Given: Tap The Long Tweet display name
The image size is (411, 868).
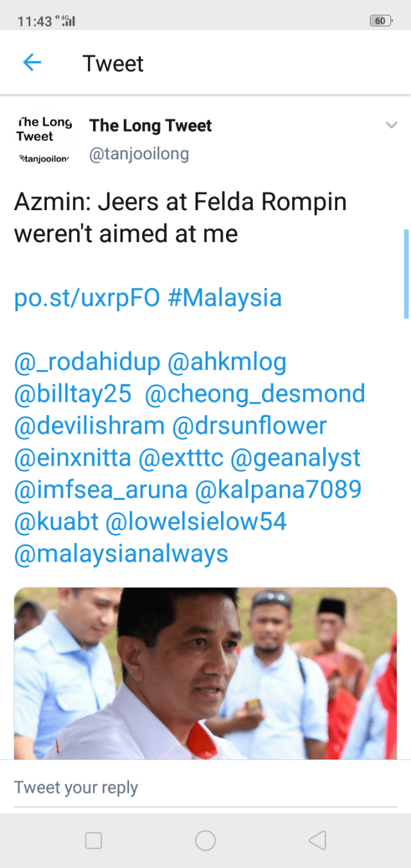Looking at the screenshot, I should coord(150,125).
